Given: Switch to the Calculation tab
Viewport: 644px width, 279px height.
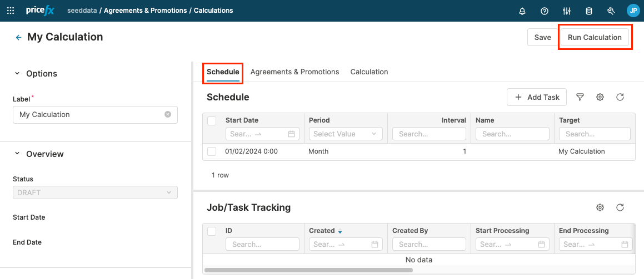Looking at the screenshot, I should [x=369, y=72].
